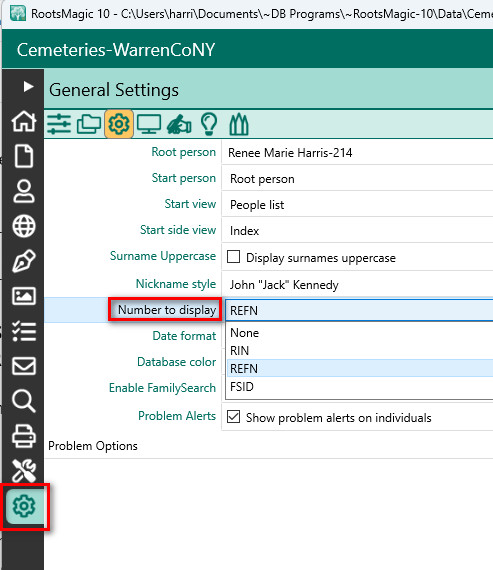The height and width of the screenshot is (570, 493).
Task: Click the Number to display label
Action: (167, 310)
